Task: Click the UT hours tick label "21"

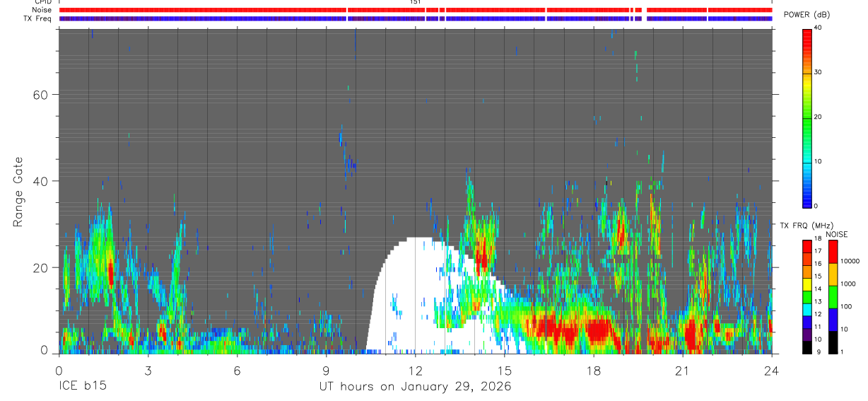Action: pyautogui.click(x=682, y=370)
